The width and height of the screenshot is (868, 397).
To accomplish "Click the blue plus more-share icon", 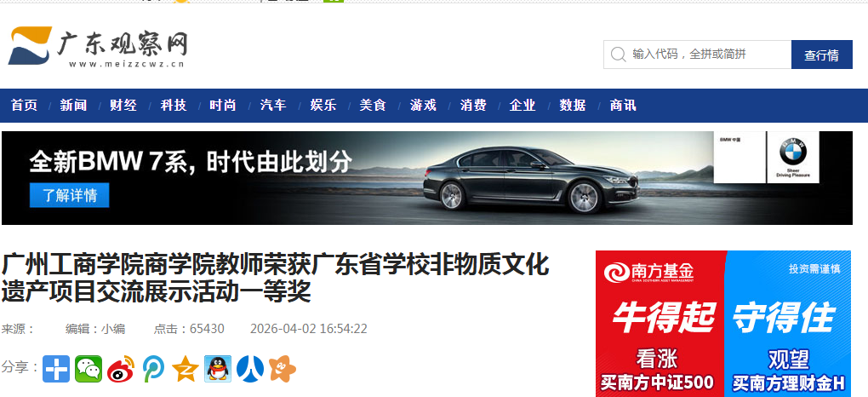I will [x=56, y=369].
